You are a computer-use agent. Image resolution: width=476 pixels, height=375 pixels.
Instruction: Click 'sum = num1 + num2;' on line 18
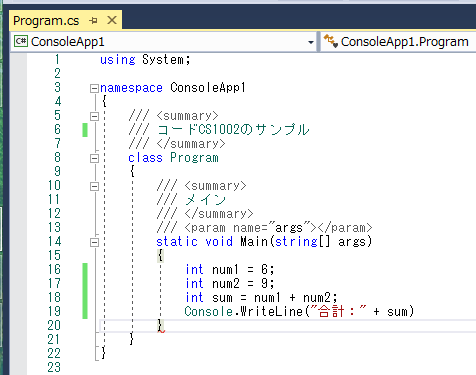pyautogui.click(x=275, y=297)
